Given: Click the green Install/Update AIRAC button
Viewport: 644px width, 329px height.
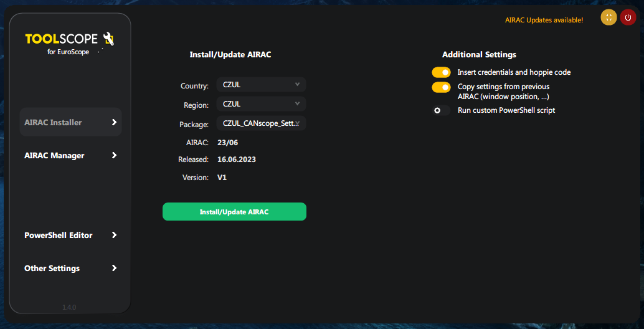Looking at the screenshot, I should point(235,211).
